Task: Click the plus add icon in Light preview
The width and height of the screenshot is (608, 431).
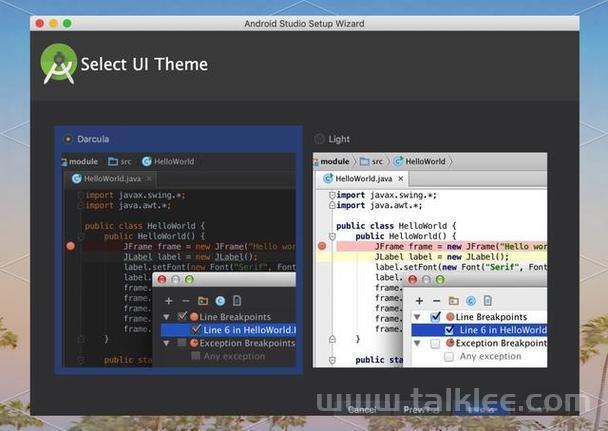Action: (x=420, y=301)
